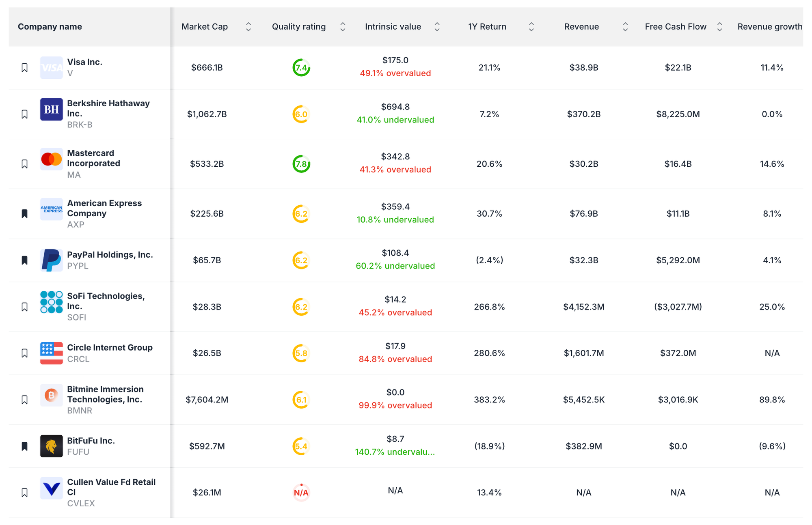Select the Mastercard logo icon
The image size is (812, 525).
51,159
